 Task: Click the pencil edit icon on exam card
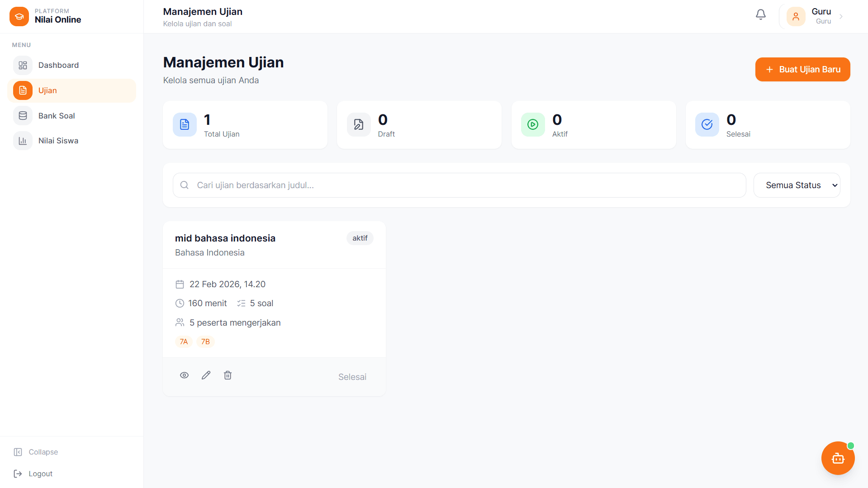point(206,375)
